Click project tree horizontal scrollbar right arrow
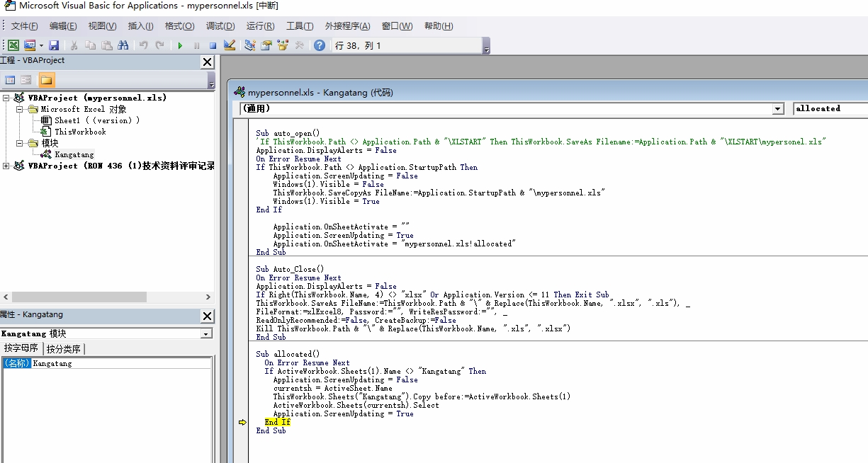The width and height of the screenshot is (868, 463). 208,297
